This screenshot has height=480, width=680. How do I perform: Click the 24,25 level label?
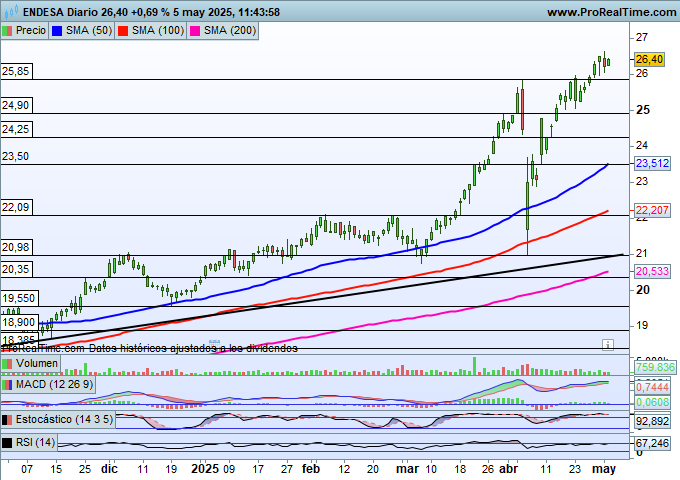(x=16, y=129)
